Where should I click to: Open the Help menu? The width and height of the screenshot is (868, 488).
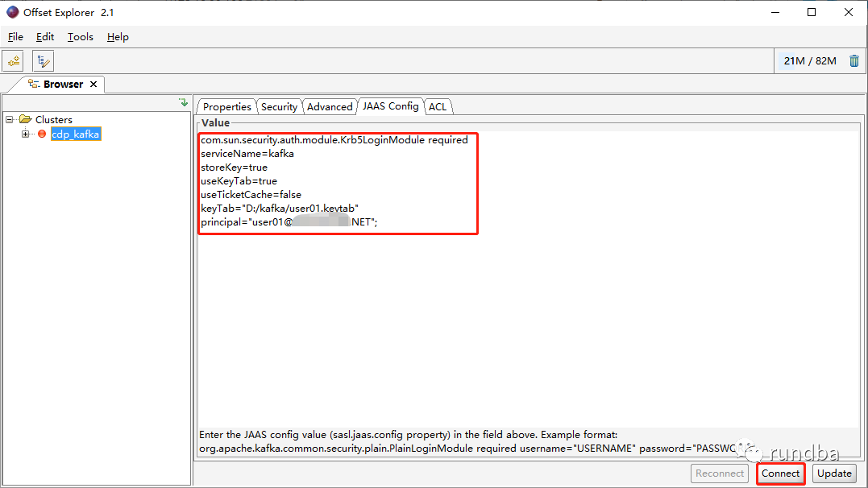tap(118, 37)
